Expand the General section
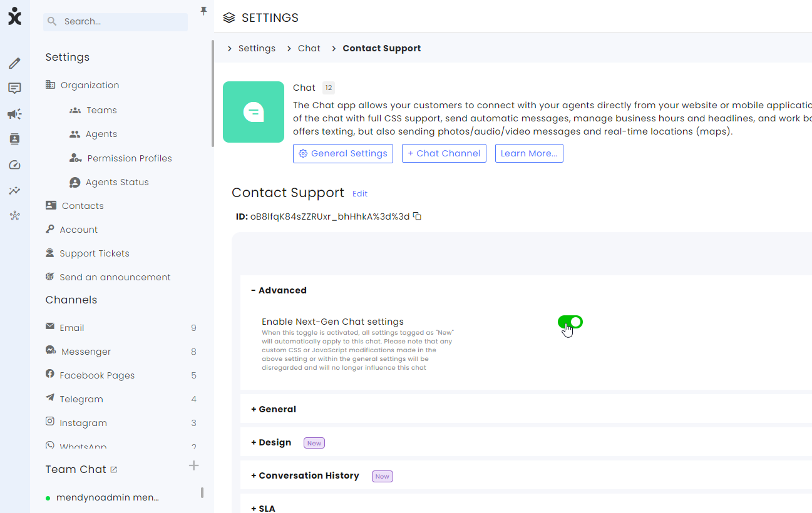Image resolution: width=812 pixels, height=513 pixels. point(274,409)
